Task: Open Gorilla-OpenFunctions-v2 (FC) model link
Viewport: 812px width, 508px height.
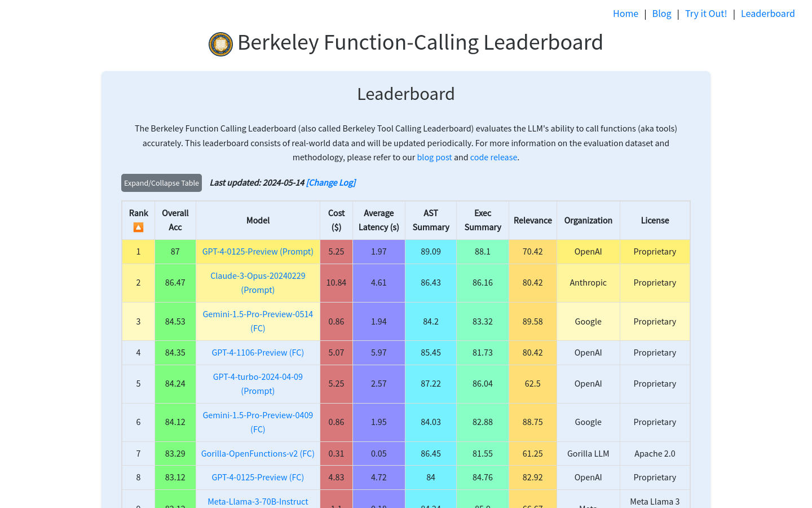Action: 258,453
